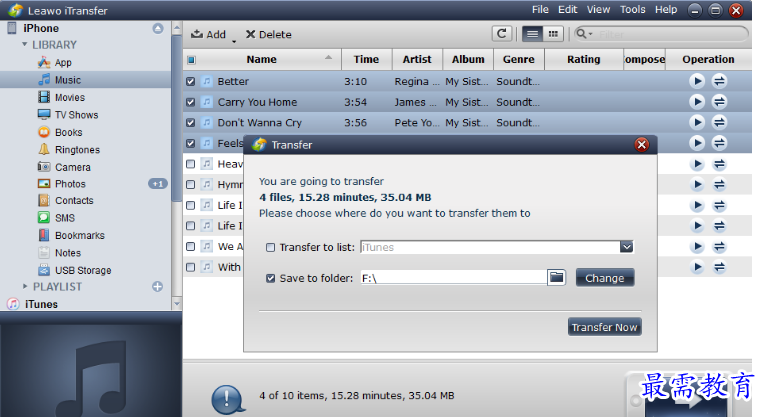Disable Save to folder checkbox
The height and width of the screenshot is (417, 763).
tap(271, 278)
